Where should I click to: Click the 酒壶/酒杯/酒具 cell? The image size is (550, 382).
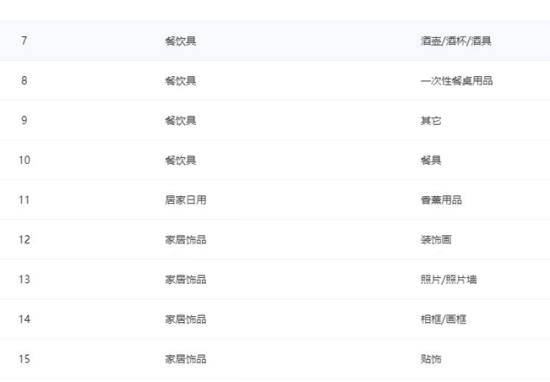pos(456,41)
